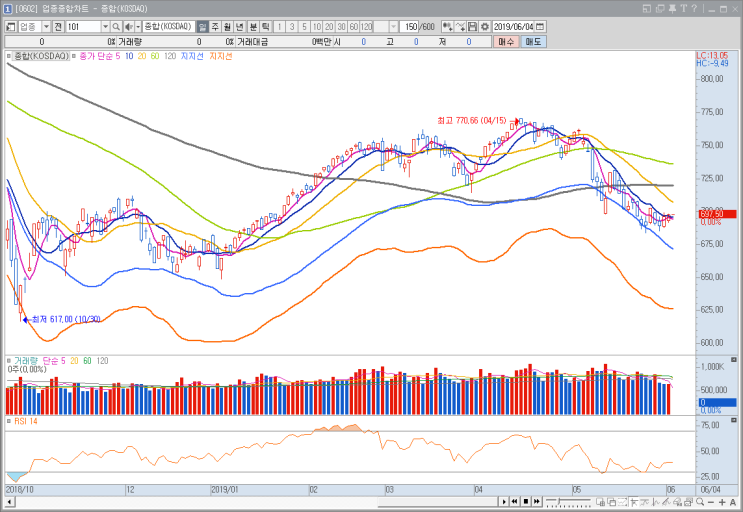Click the crosshair cursor tool in the bottom toolbar
The width and height of the screenshot is (743, 512).
click(x=634, y=502)
